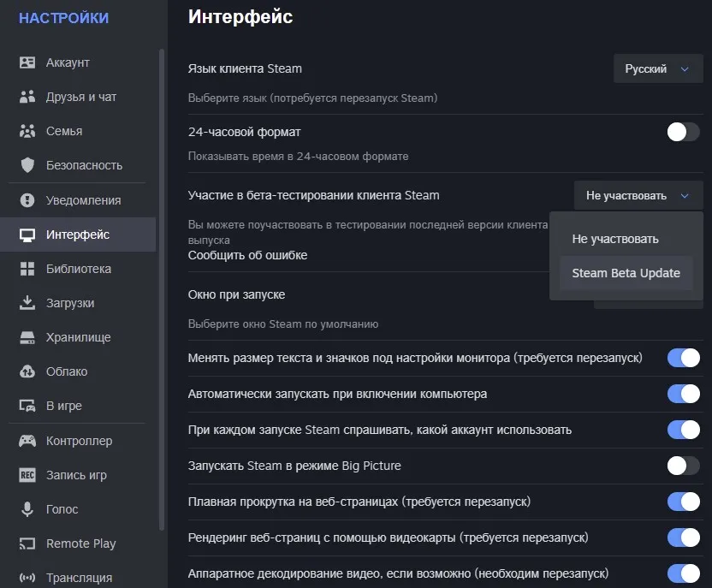Viewport: 712px width, 588px height.
Task: Select Remote Play section
Action: 78,543
